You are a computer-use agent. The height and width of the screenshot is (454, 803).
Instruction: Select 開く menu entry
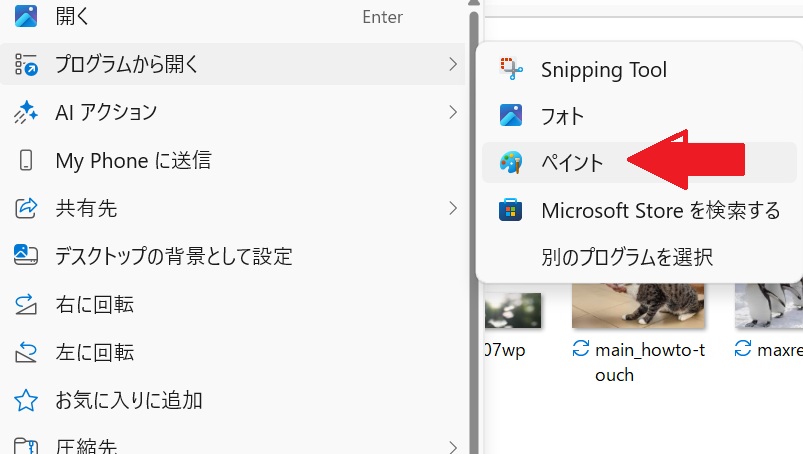[x=233, y=17]
